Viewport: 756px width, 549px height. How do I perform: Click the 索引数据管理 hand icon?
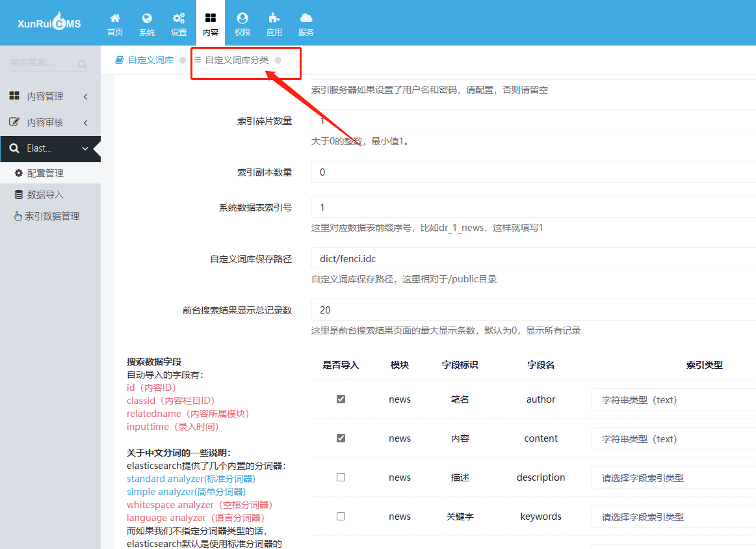(x=18, y=216)
